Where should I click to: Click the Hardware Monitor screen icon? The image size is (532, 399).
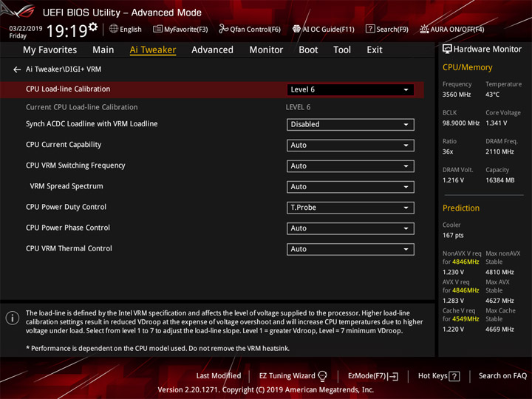point(447,50)
